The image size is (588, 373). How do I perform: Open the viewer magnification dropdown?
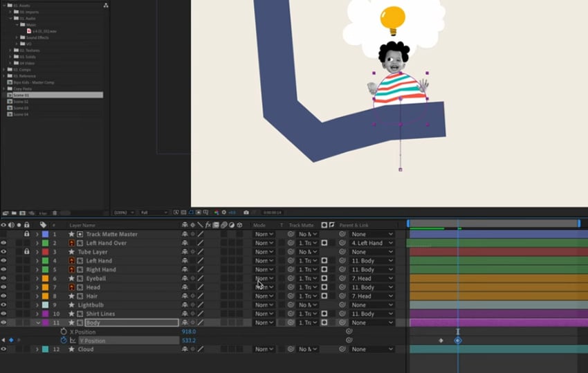(124, 212)
